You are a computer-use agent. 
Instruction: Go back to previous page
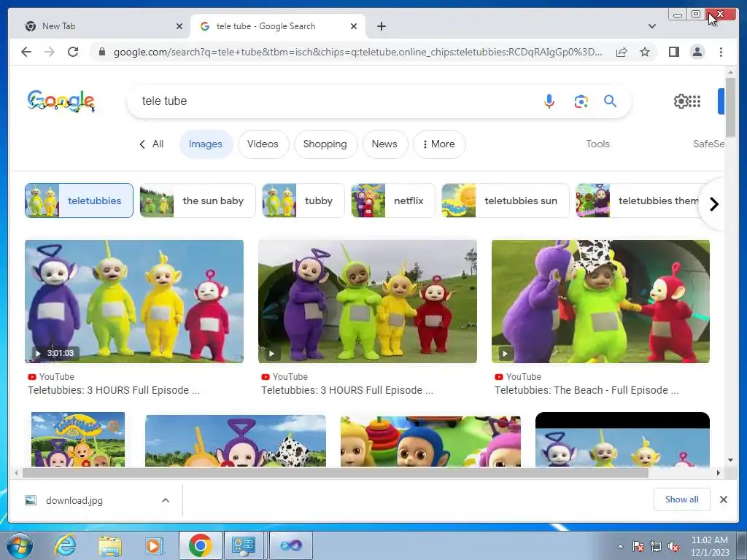point(26,52)
